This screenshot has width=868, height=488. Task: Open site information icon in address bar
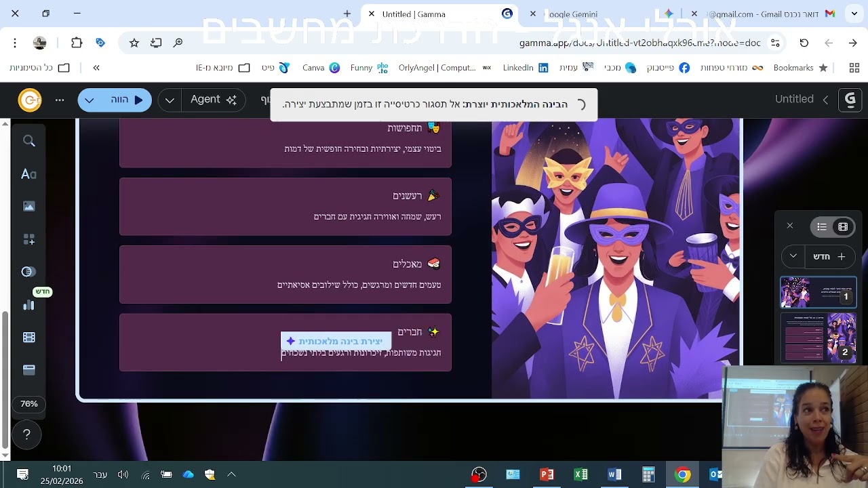[775, 43]
